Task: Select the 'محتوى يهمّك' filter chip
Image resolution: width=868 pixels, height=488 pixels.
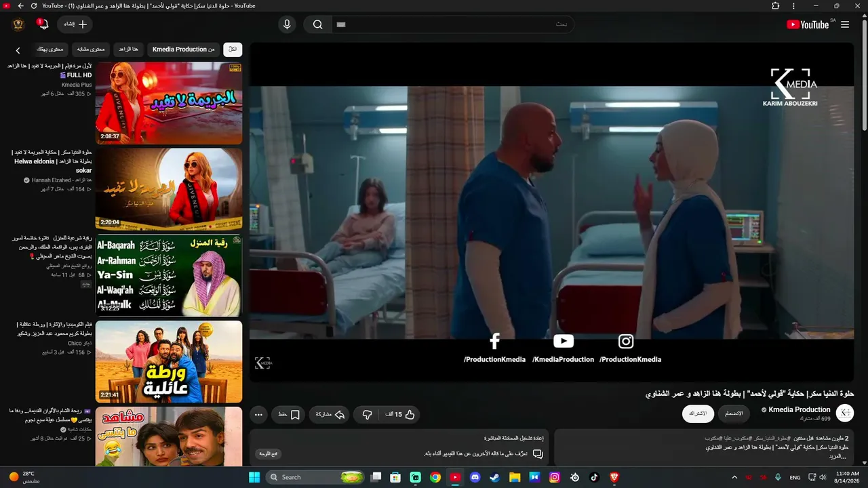Action: tap(50, 49)
